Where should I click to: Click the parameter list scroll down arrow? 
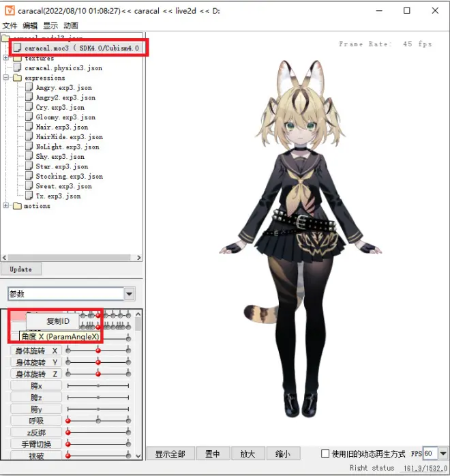[x=138, y=456]
